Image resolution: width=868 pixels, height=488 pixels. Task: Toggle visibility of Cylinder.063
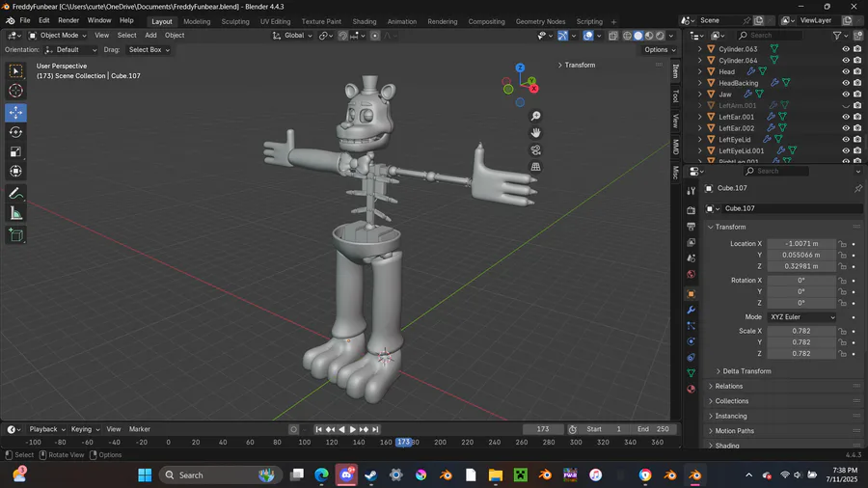(845, 48)
